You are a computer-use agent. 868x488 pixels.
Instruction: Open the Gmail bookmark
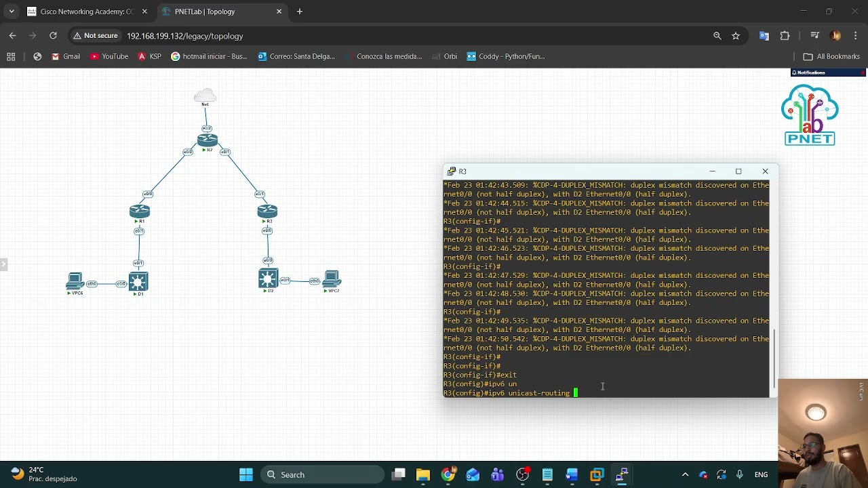(x=66, y=56)
